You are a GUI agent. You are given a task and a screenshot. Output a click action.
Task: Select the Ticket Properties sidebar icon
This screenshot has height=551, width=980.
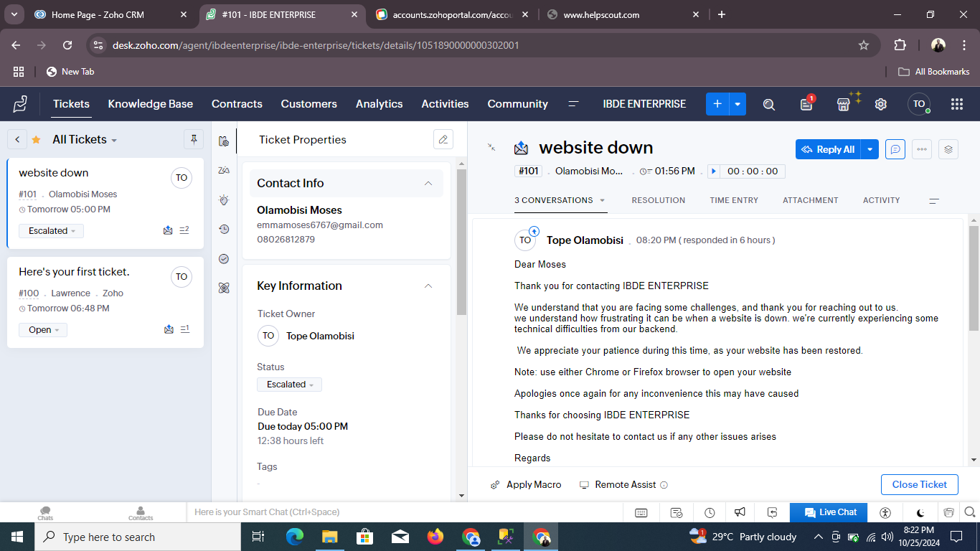pyautogui.click(x=224, y=141)
